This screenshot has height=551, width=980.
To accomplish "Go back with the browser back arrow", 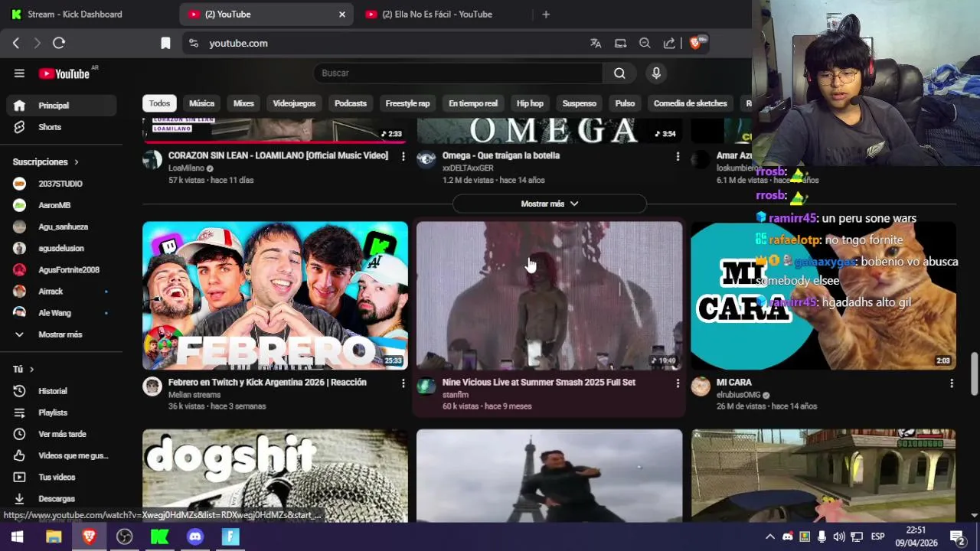I will point(15,44).
